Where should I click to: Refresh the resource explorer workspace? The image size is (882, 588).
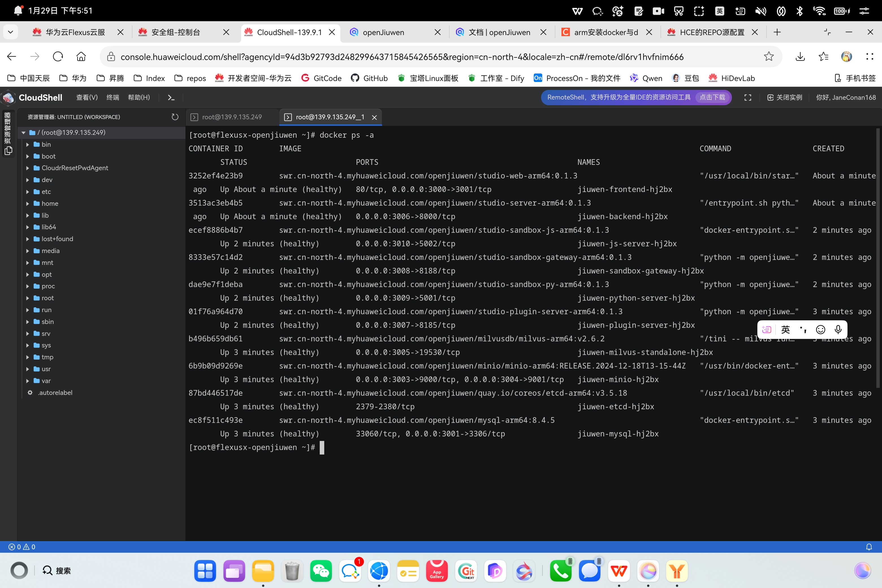pyautogui.click(x=175, y=117)
